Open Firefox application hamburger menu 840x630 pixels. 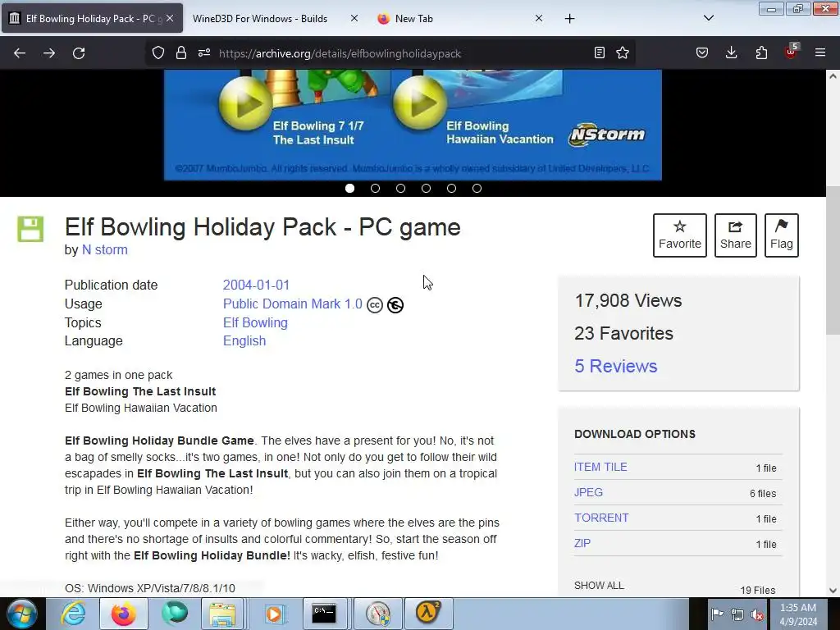point(820,53)
